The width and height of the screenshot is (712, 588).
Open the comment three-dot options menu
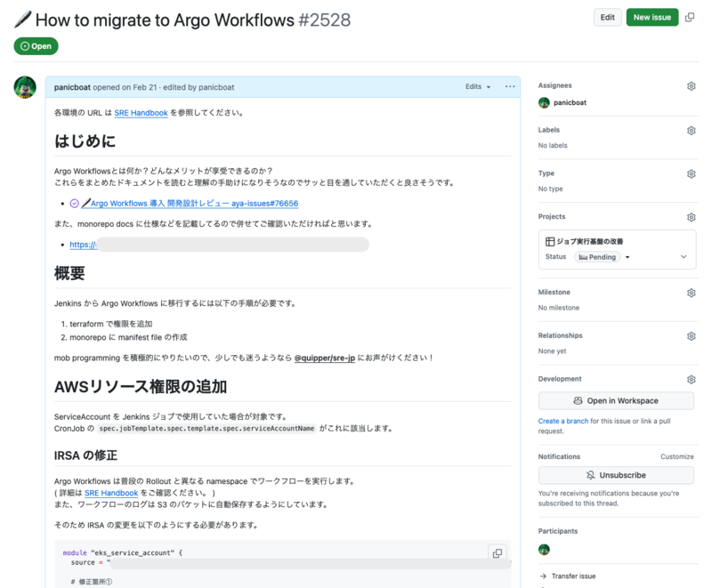click(510, 86)
